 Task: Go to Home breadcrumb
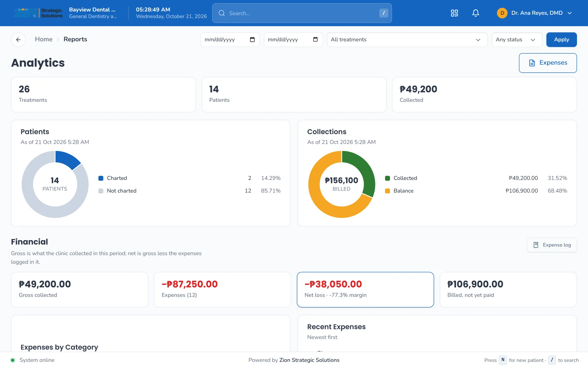click(43, 39)
